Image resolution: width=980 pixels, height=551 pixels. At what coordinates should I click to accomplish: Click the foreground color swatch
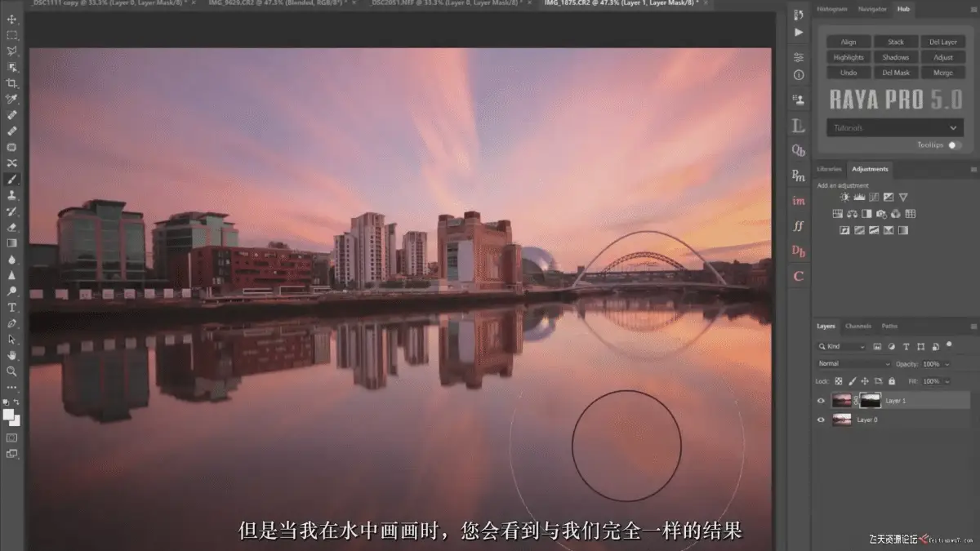(x=10, y=415)
